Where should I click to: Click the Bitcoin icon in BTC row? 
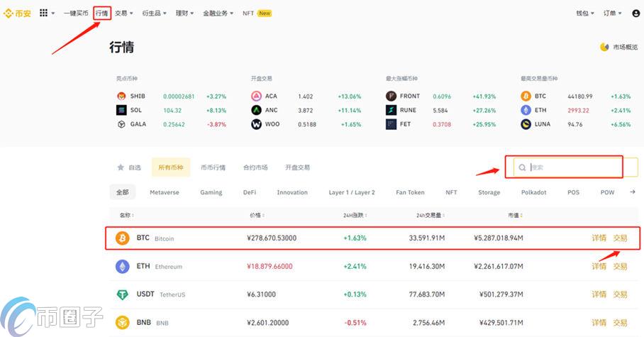coord(123,238)
